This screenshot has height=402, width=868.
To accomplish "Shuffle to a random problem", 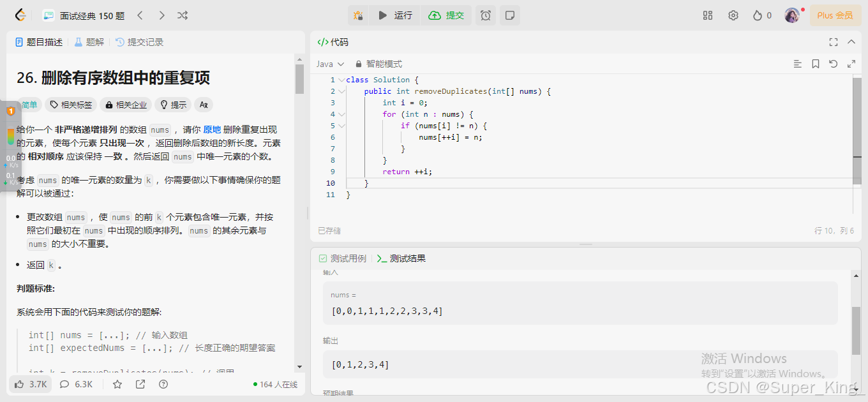I will click(183, 15).
